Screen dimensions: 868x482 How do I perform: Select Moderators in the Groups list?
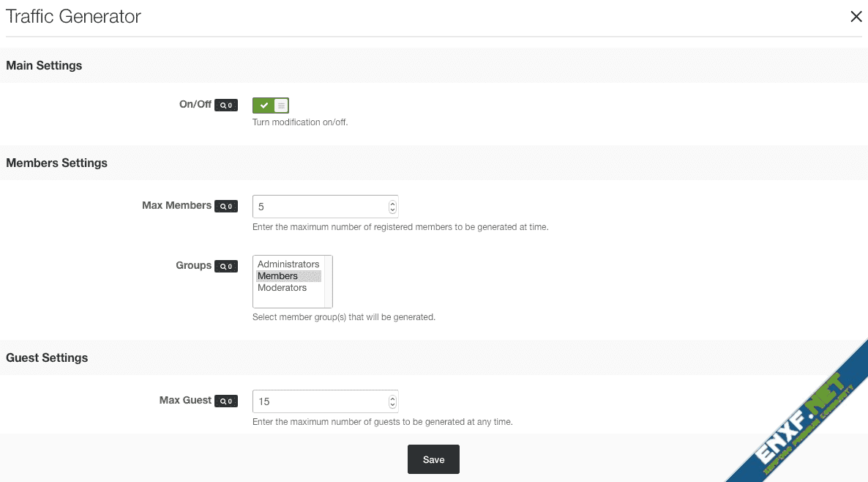[x=282, y=288]
